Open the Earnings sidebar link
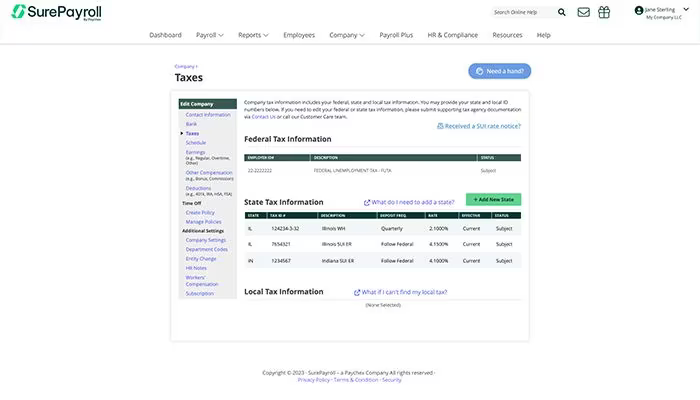This screenshot has width=700, height=400. click(x=196, y=152)
